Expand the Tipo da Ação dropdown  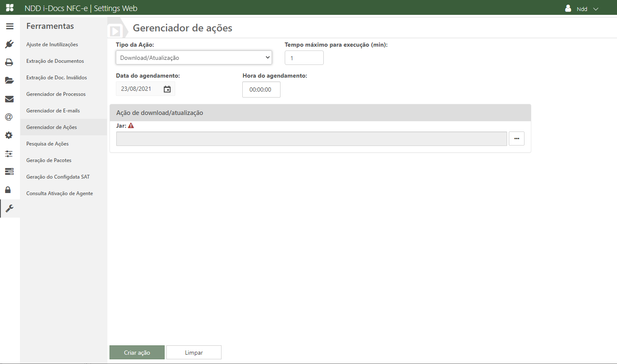coord(194,58)
